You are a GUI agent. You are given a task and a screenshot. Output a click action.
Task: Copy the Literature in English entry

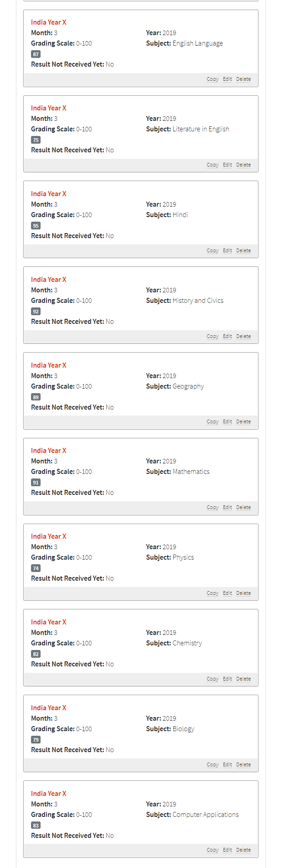(212, 165)
